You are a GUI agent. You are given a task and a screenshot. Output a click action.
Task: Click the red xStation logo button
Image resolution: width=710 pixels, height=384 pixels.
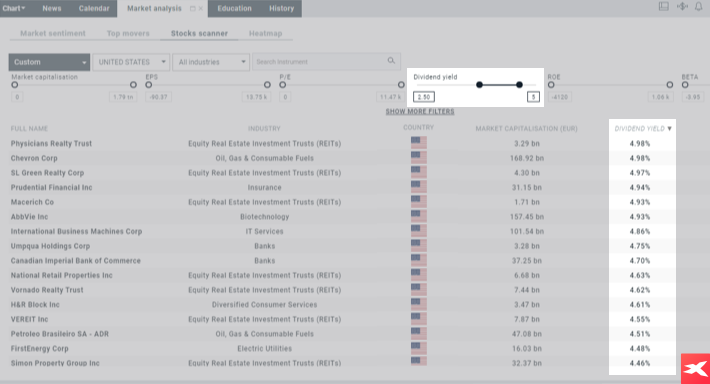[x=696, y=369]
